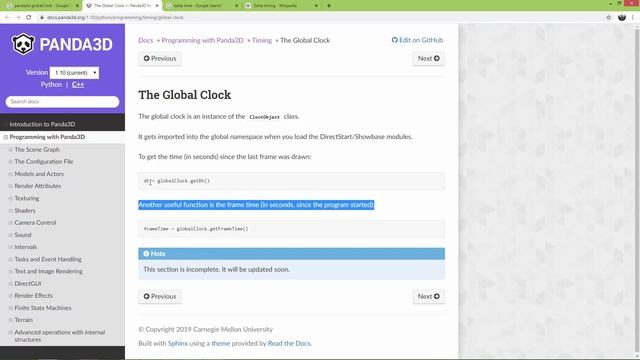Image resolution: width=640 pixels, height=360 pixels.
Task: Select the Python language link
Action: click(x=51, y=84)
